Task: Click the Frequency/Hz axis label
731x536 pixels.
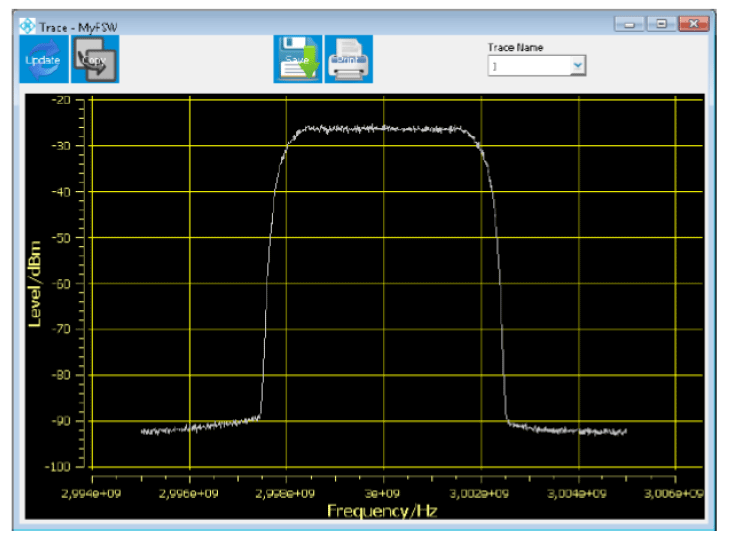Action: 382,511
